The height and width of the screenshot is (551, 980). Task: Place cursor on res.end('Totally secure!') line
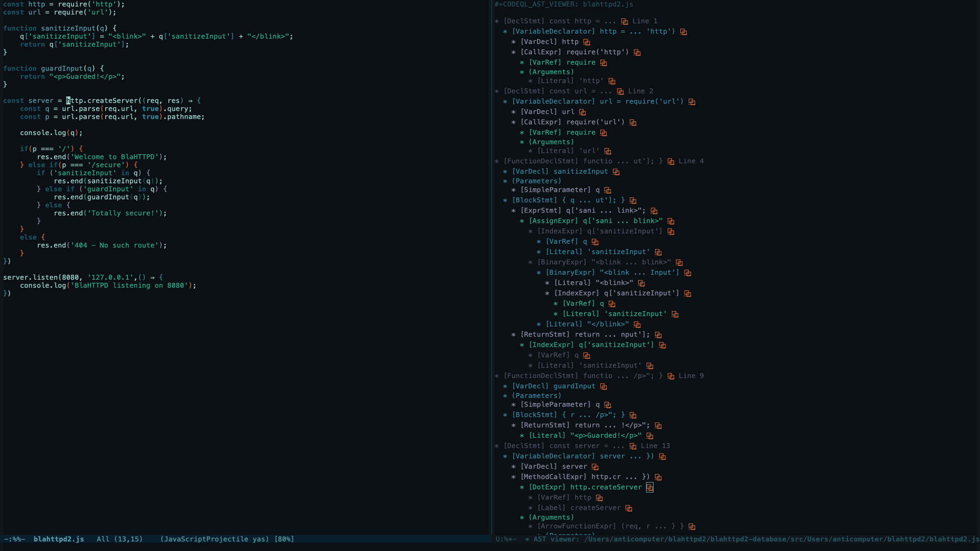(x=110, y=213)
